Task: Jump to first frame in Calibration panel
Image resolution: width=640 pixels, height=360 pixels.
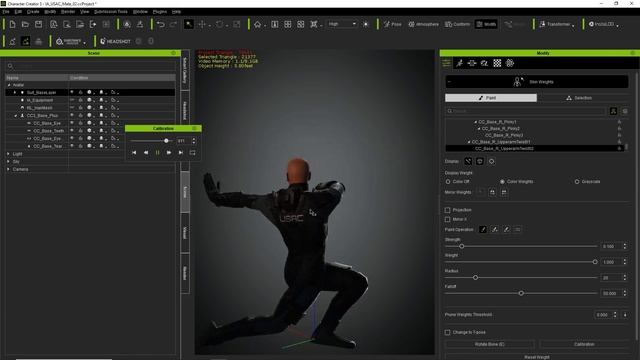Action: 134,153
